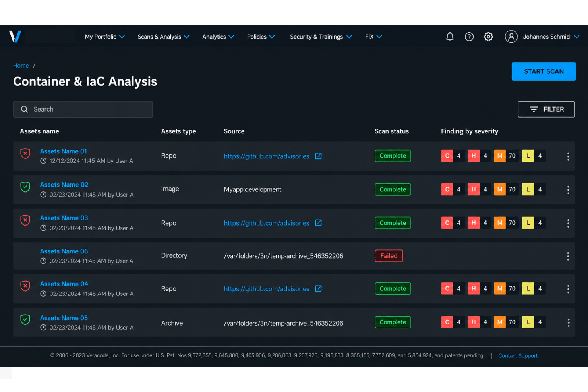This screenshot has width=588, height=392.
Task: Expand the Security & Trainings menu
Action: pos(321,37)
